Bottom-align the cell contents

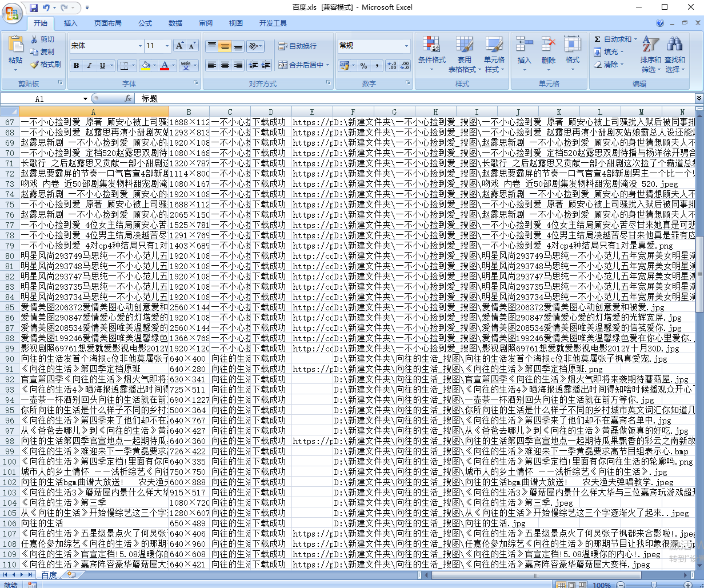[x=238, y=46]
